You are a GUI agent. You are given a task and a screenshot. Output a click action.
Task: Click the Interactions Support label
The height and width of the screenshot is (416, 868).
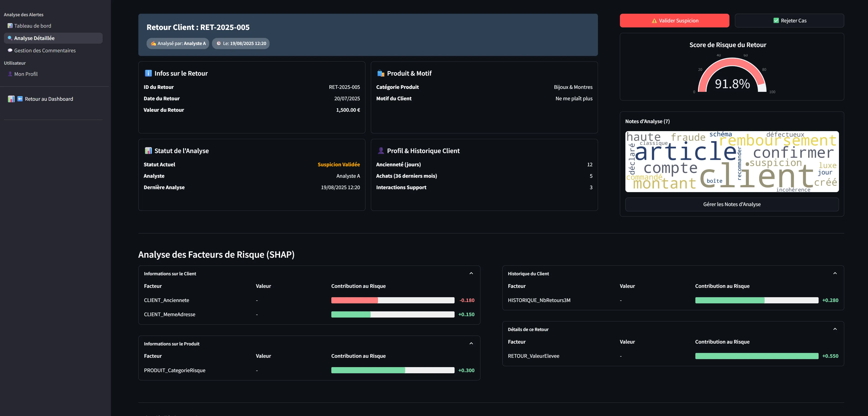point(401,188)
